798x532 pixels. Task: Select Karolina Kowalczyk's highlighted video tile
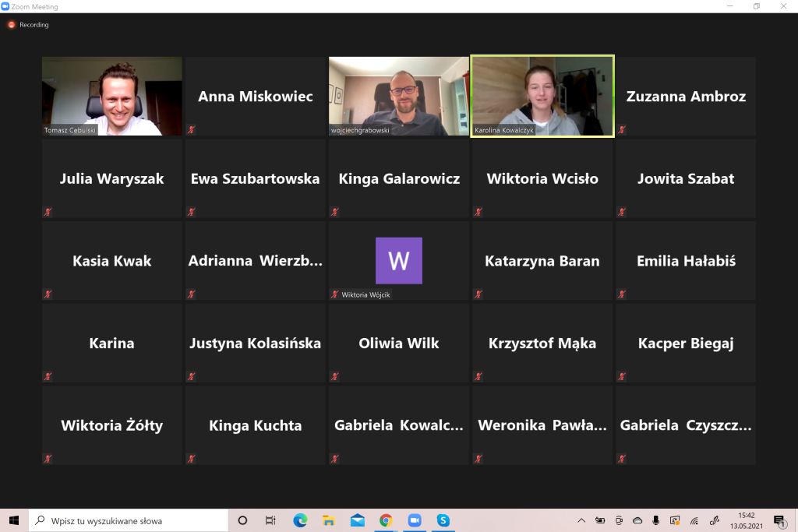[542, 96]
